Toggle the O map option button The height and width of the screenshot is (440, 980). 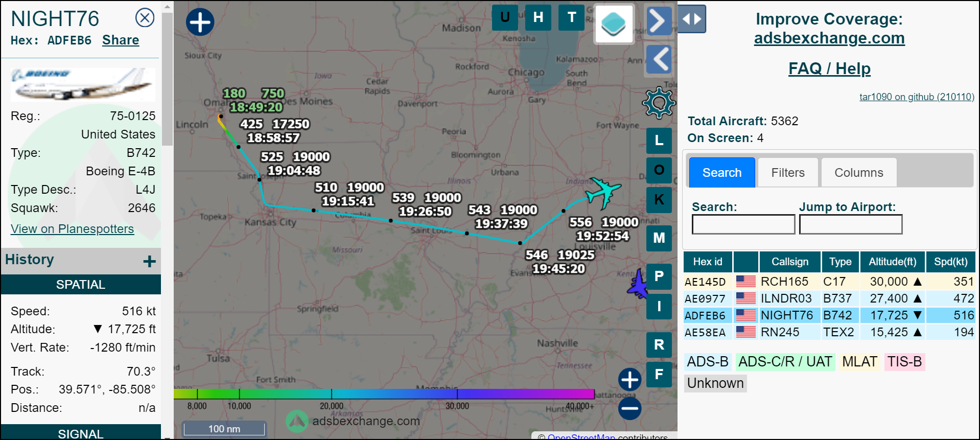(659, 170)
